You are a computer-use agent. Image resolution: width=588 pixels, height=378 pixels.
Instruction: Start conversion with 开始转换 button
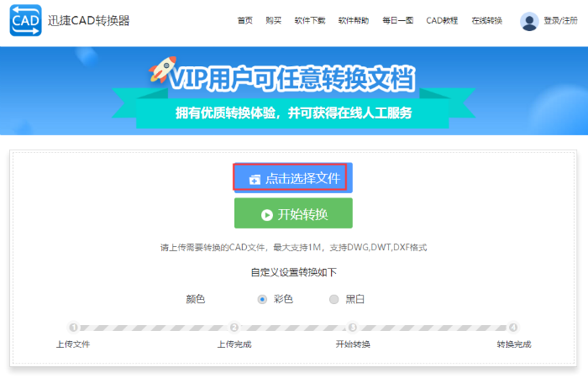(x=293, y=213)
